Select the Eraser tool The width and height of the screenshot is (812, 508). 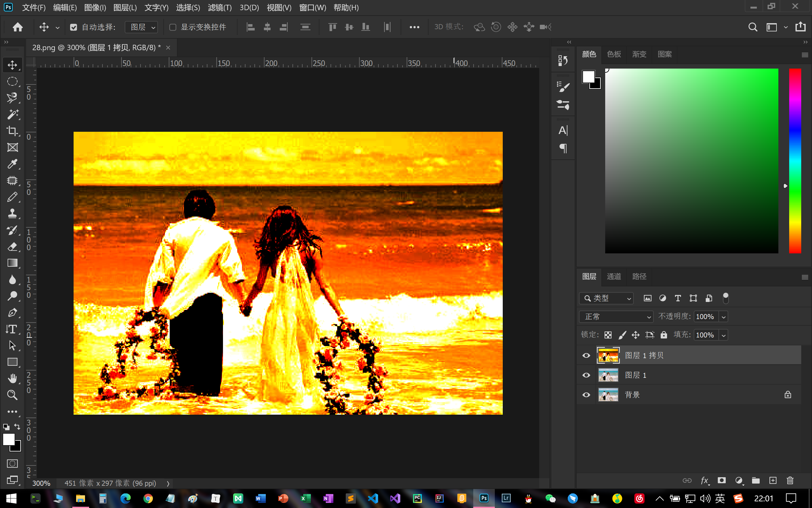tap(12, 247)
